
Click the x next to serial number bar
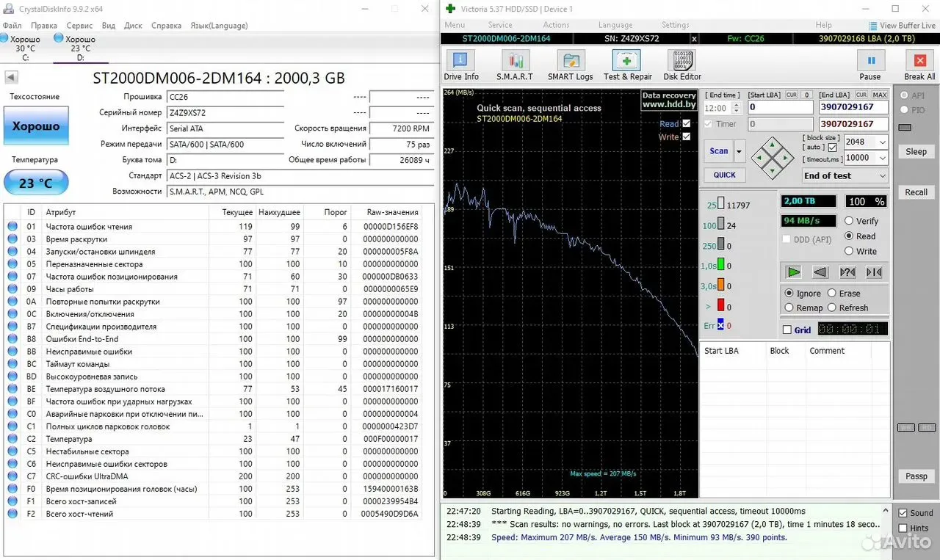click(694, 38)
